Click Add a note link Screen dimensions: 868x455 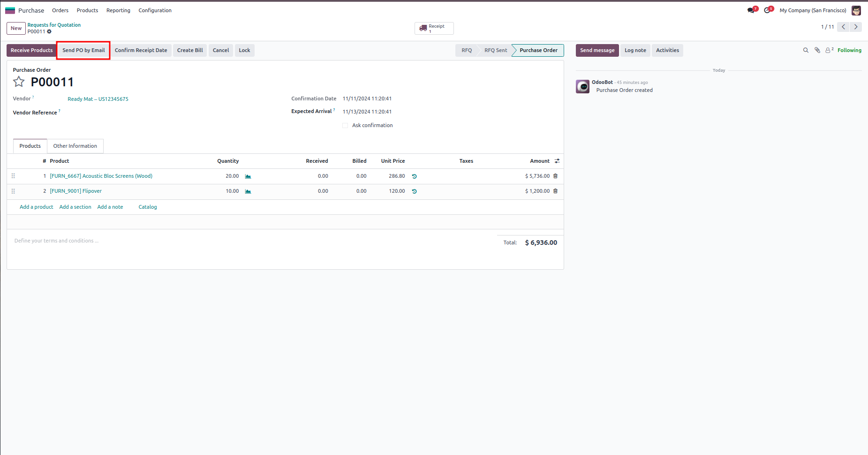[110, 207]
